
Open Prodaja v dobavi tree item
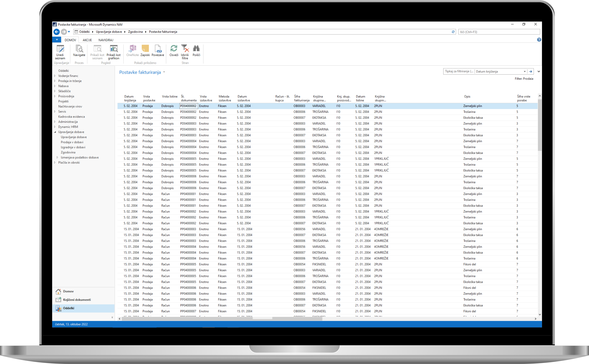(72, 142)
